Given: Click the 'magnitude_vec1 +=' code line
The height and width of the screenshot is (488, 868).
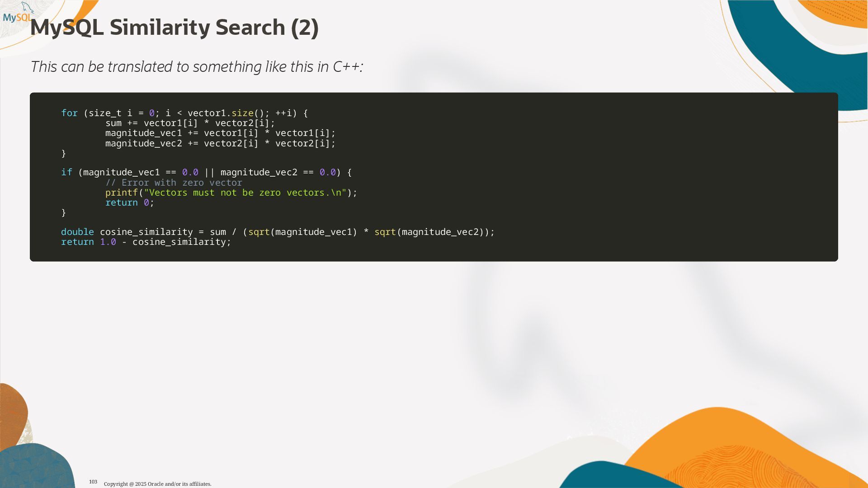Looking at the screenshot, I should 220,133.
